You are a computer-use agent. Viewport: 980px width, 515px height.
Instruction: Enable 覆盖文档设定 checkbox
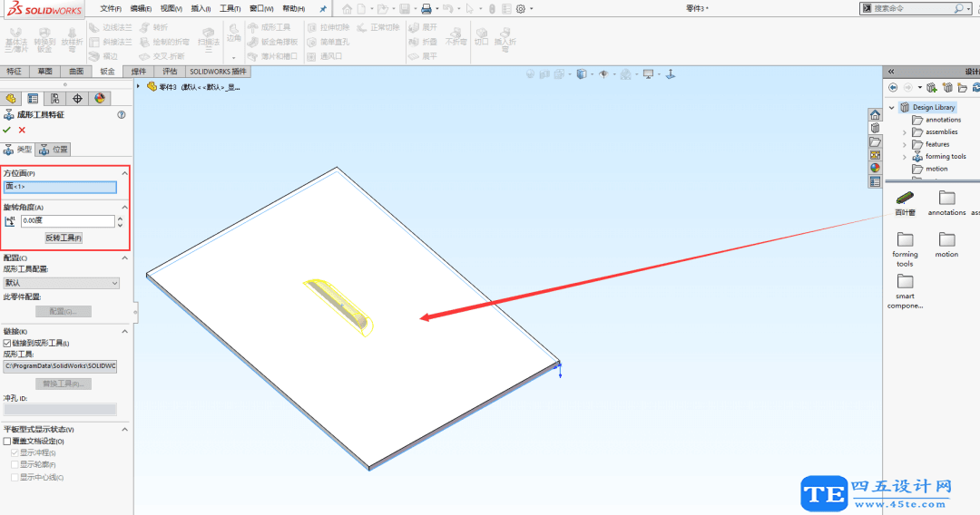(7, 442)
